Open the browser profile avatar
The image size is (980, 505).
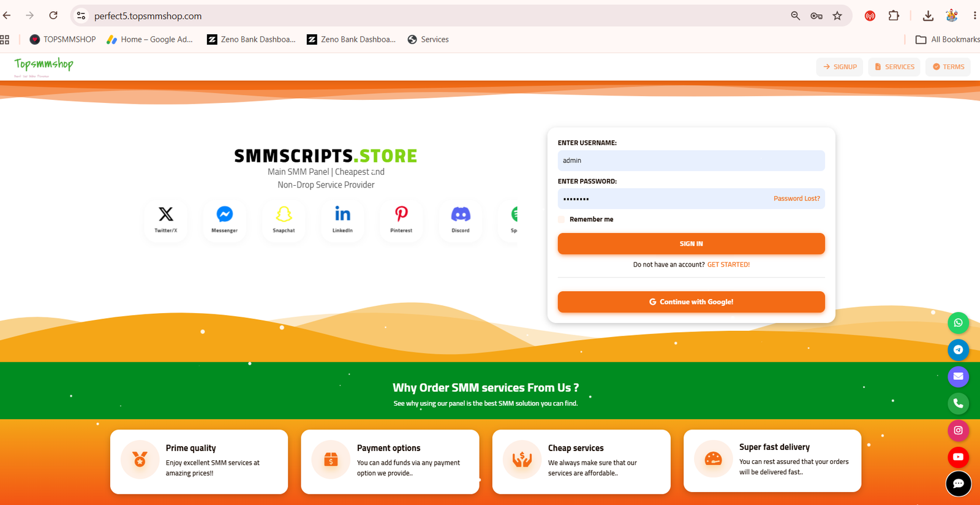click(952, 16)
